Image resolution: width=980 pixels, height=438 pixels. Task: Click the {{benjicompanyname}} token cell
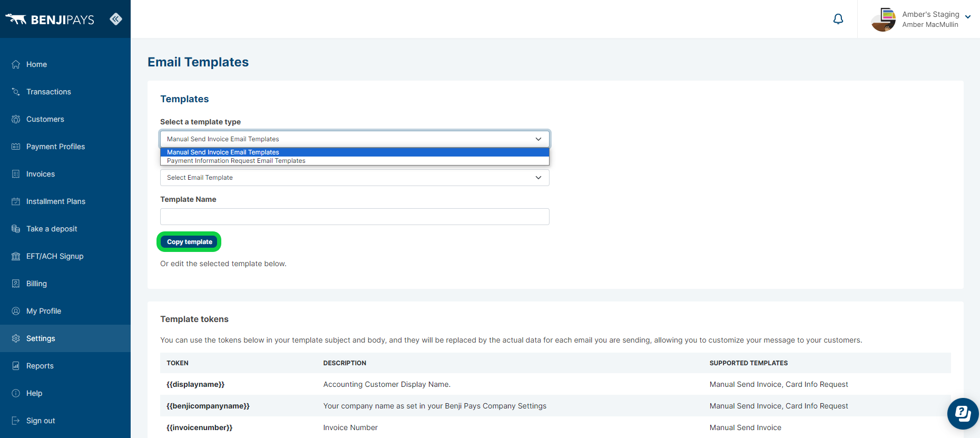click(208, 406)
